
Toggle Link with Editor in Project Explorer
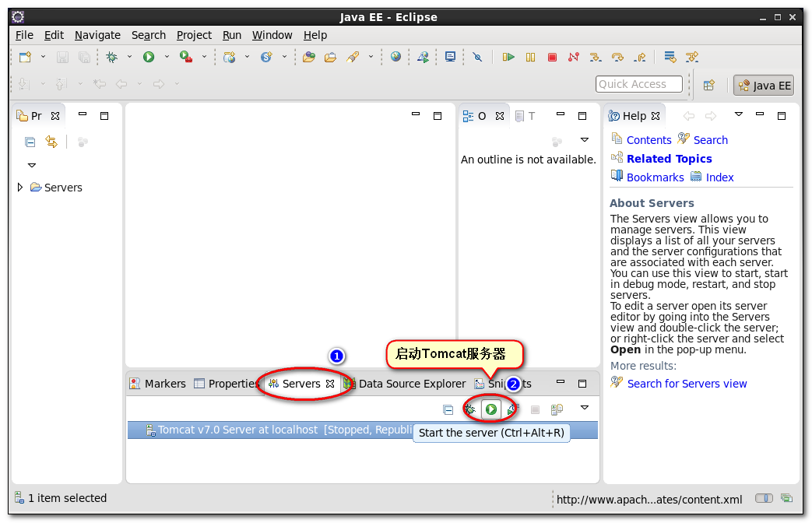(51, 142)
